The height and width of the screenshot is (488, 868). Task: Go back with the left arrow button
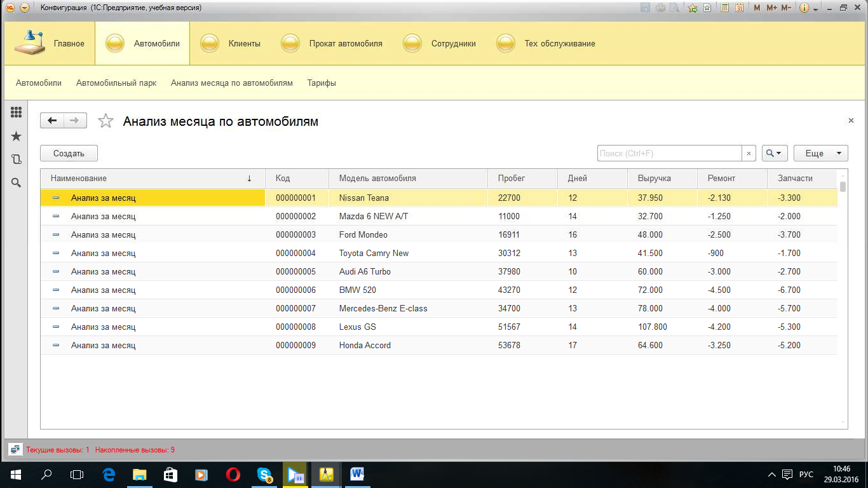pyautogui.click(x=52, y=121)
